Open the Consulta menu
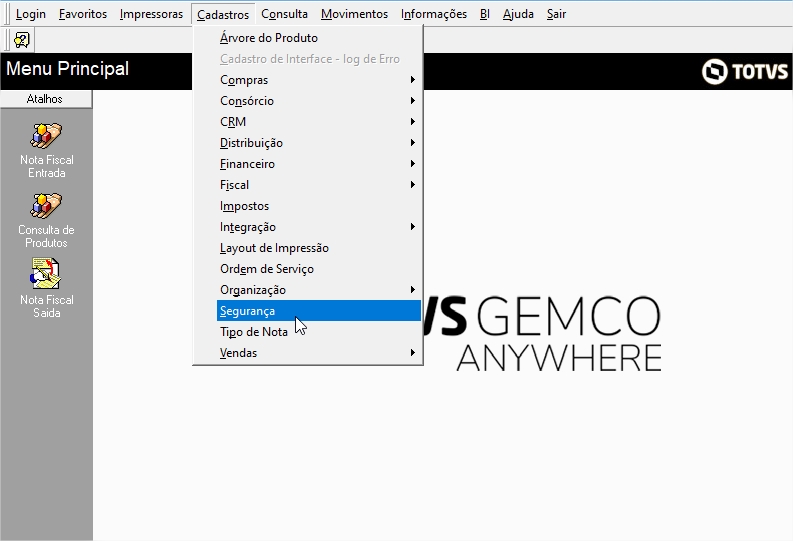 click(x=284, y=14)
